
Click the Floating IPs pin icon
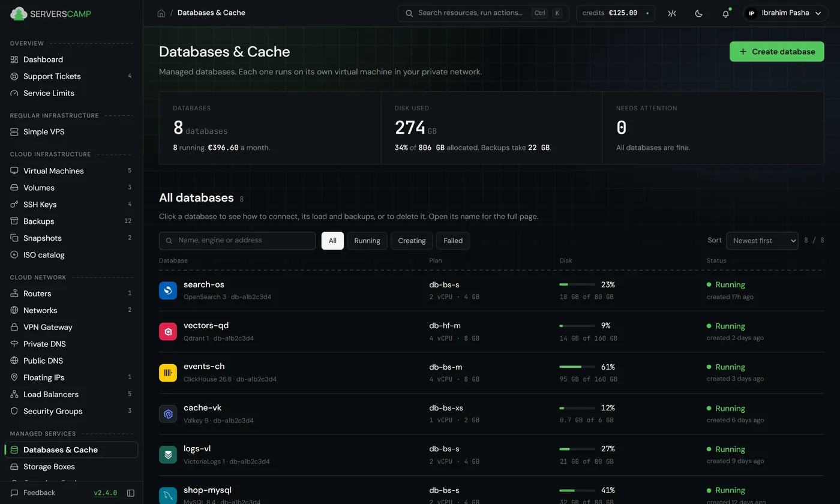[14, 377]
